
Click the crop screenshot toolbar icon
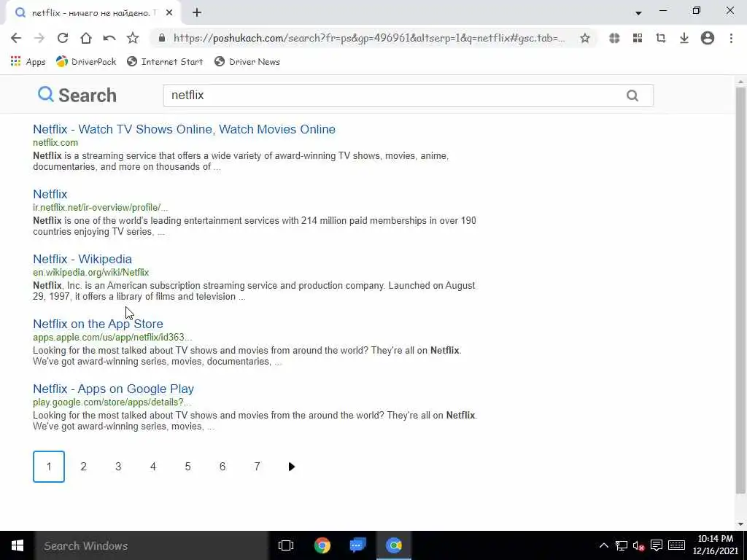click(661, 38)
